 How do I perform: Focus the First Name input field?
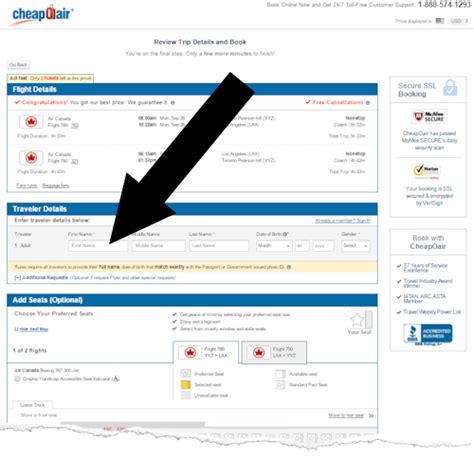point(98,246)
